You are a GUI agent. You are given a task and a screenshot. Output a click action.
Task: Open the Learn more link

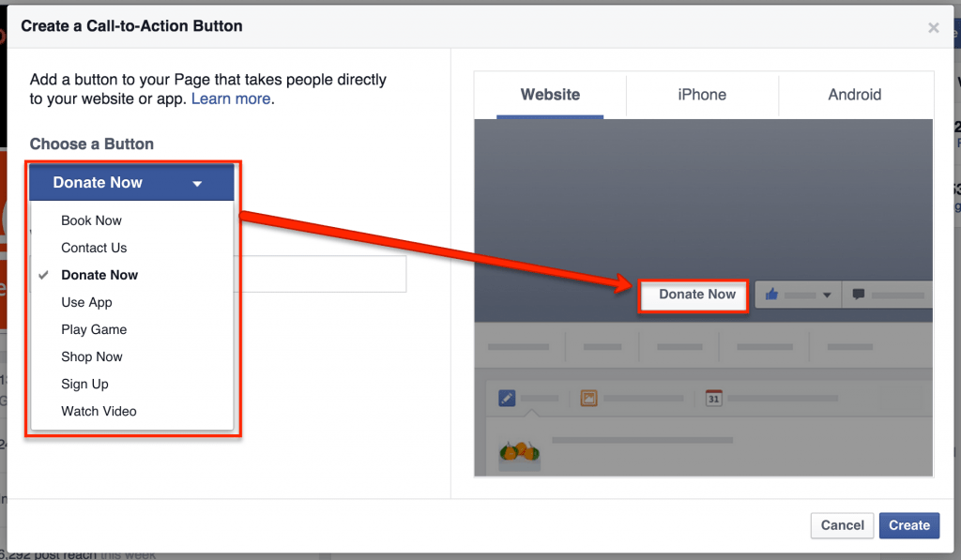pos(231,98)
